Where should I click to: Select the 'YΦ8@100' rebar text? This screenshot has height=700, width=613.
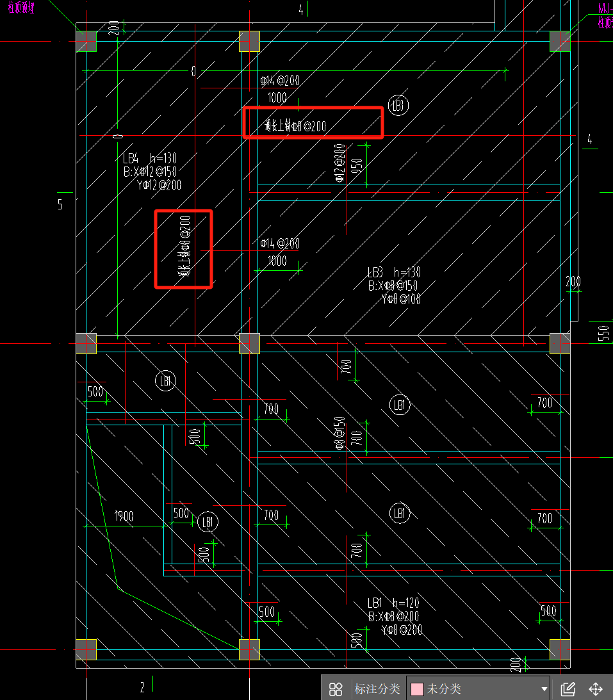(x=401, y=298)
